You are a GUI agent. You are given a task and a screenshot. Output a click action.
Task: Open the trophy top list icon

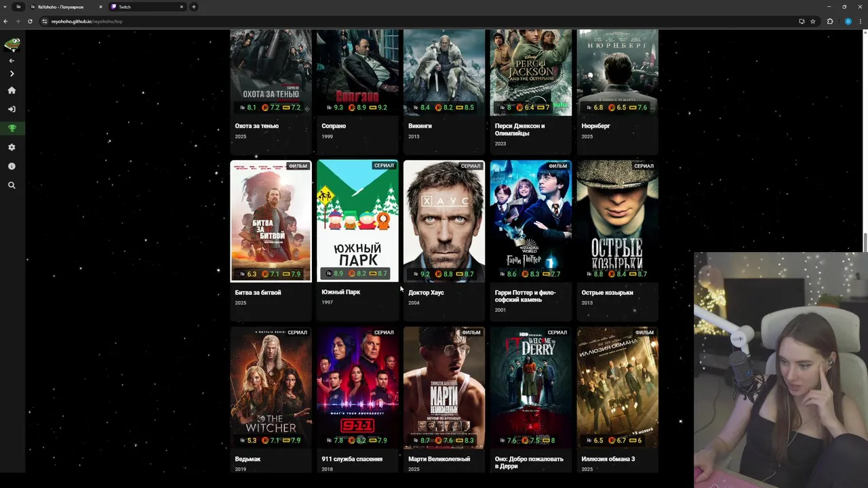12,128
